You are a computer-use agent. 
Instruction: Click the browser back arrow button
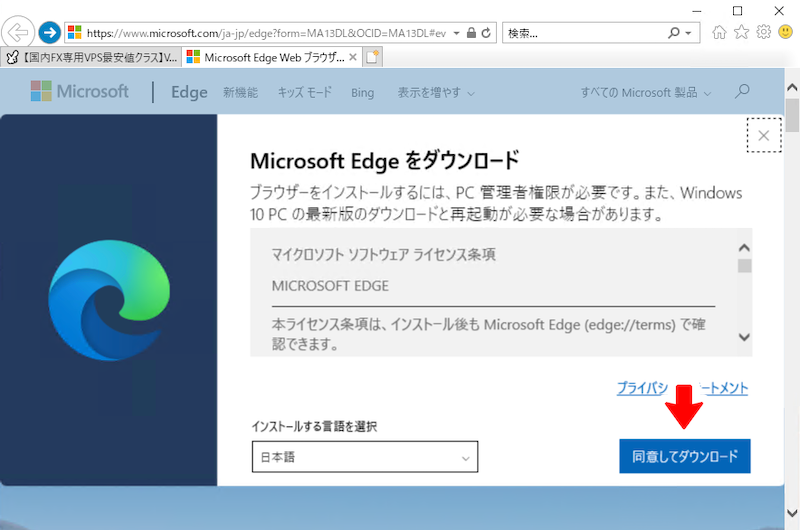pyautogui.click(x=18, y=33)
